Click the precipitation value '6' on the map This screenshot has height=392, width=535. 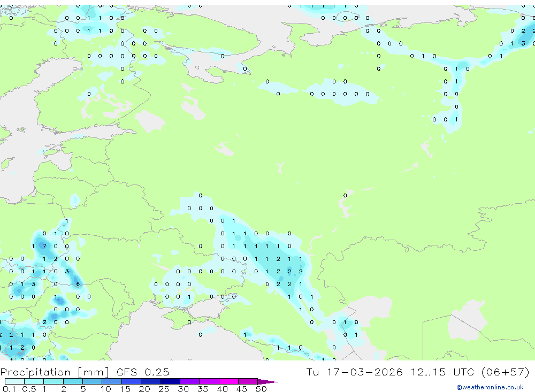pos(78,284)
